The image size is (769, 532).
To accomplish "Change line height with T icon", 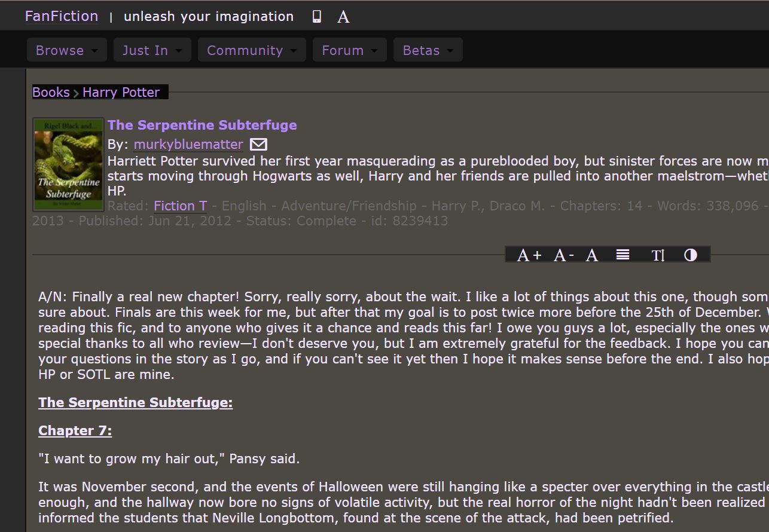I will pyautogui.click(x=658, y=255).
